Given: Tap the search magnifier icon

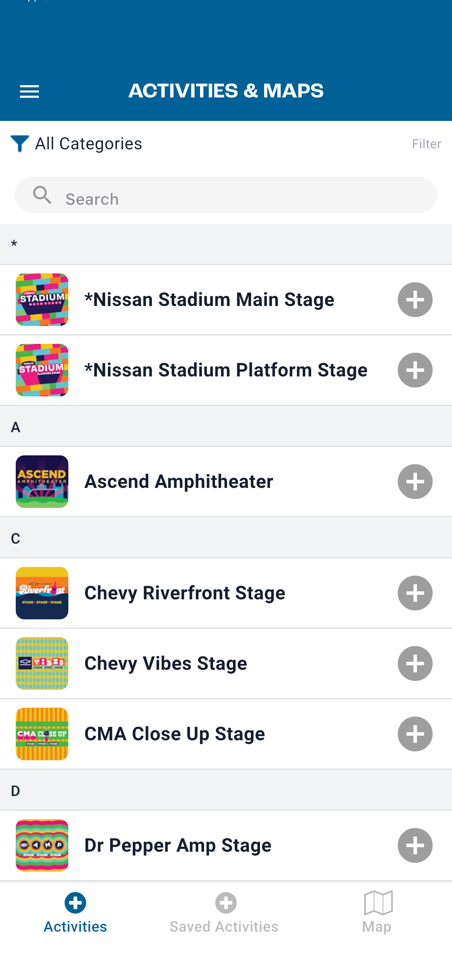Looking at the screenshot, I should click(x=42, y=195).
